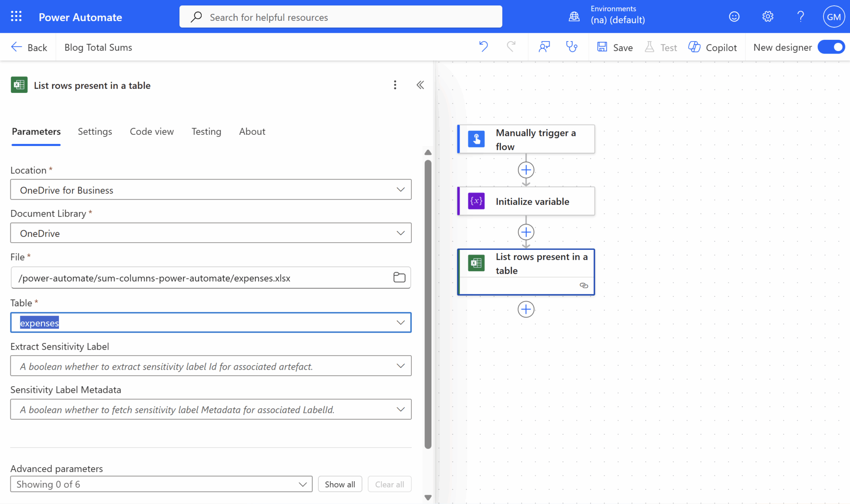This screenshot has height=504, width=850.
Task: Open the file picker folder icon
Action: (399, 278)
